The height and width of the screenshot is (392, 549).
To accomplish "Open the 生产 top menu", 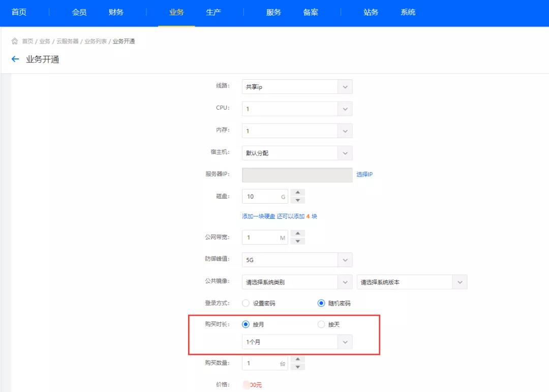I will click(213, 12).
